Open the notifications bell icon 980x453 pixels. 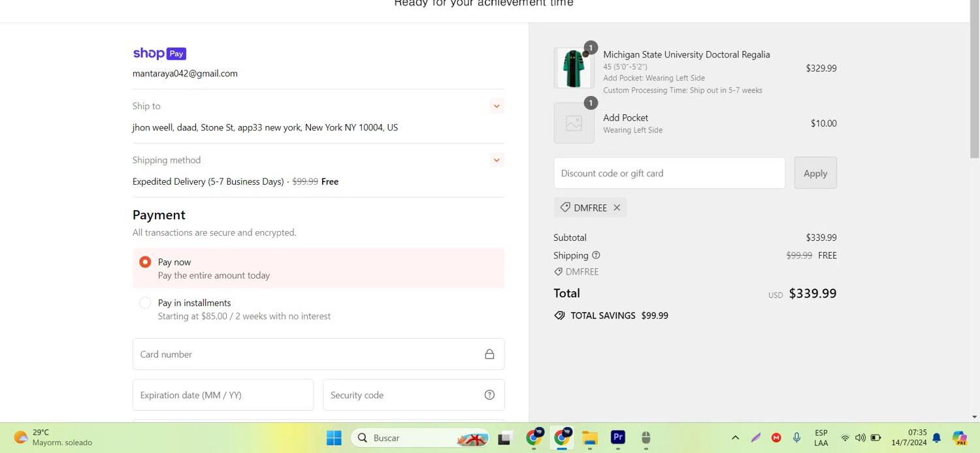pos(936,438)
